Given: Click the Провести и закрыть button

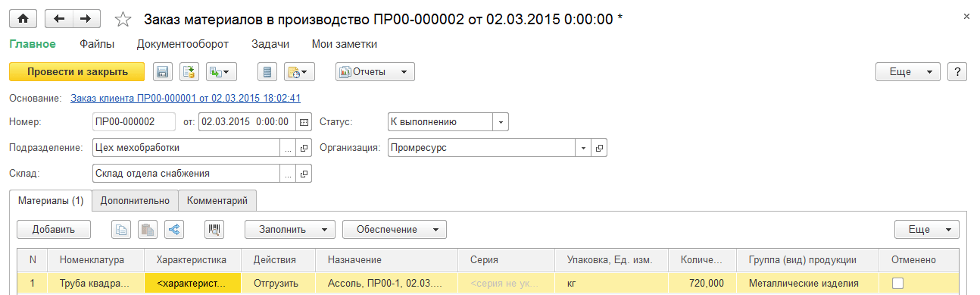Looking at the screenshot, I should coord(76,72).
